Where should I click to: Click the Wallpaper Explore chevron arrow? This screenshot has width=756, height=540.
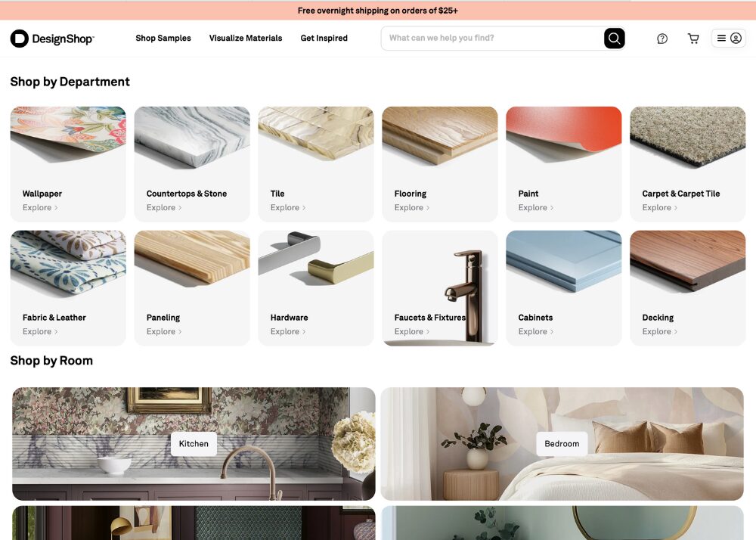[x=56, y=208]
